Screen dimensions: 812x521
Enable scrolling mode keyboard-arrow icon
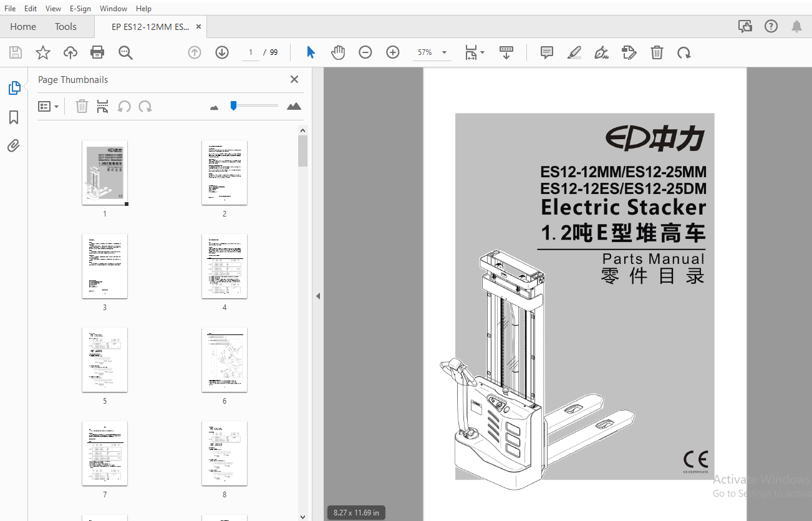click(506, 52)
